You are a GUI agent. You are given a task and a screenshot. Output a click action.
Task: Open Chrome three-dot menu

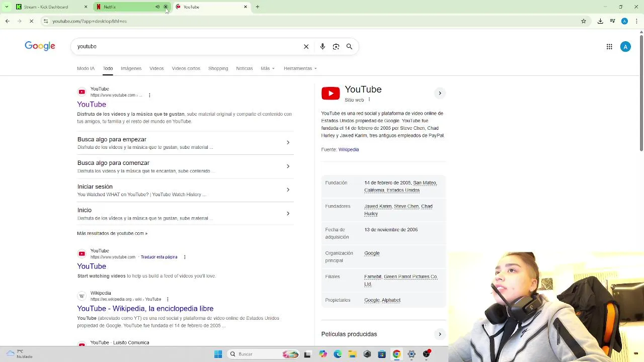[x=636, y=21]
